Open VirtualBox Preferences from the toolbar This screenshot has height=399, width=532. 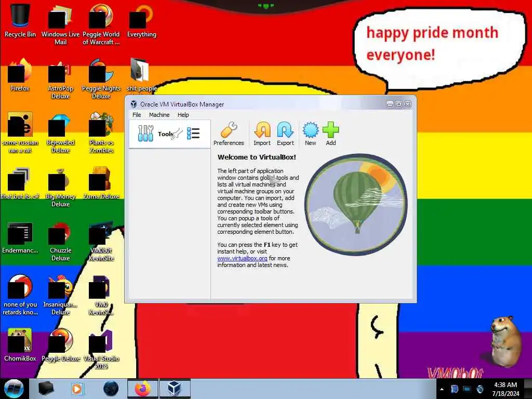pos(229,134)
